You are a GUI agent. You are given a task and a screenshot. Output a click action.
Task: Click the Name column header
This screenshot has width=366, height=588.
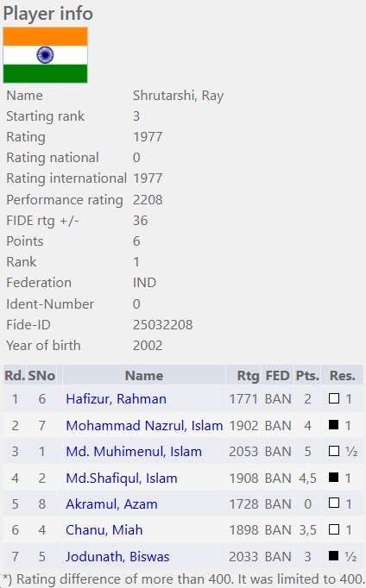click(144, 375)
